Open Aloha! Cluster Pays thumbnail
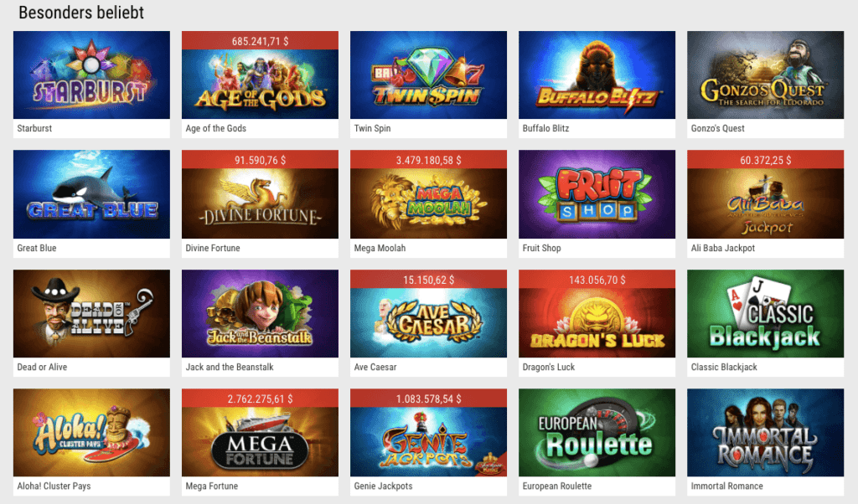Viewport: 858px width, 504px height. pos(91,432)
